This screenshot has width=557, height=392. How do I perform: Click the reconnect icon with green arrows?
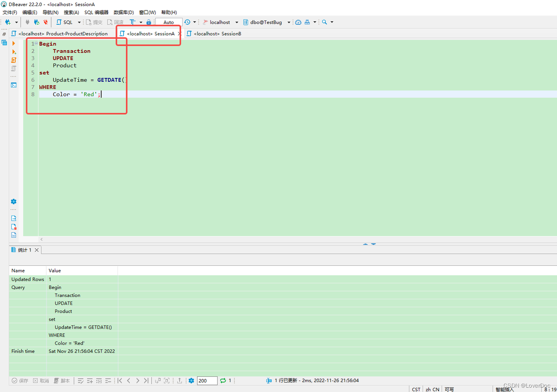pos(37,22)
